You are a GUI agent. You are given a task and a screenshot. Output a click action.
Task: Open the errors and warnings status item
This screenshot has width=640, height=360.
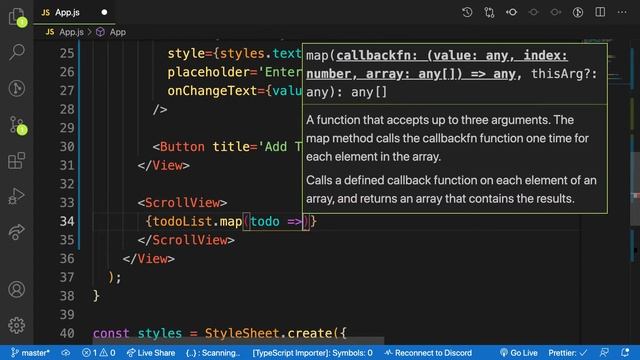tap(99, 353)
